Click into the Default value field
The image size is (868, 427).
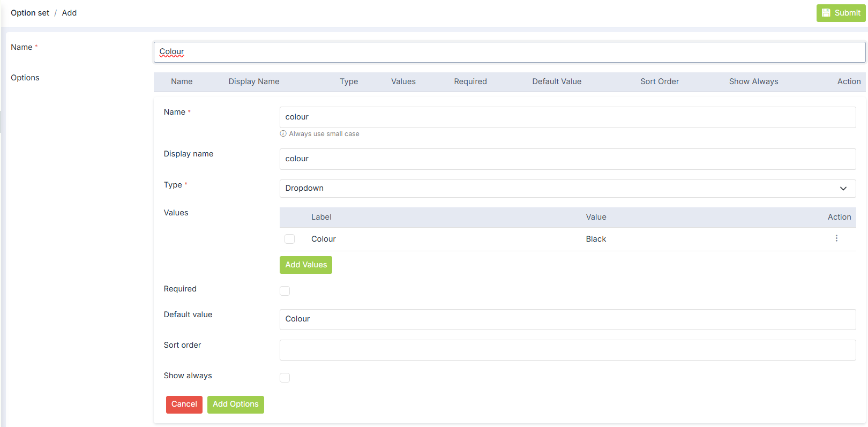click(x=567, y=319)
